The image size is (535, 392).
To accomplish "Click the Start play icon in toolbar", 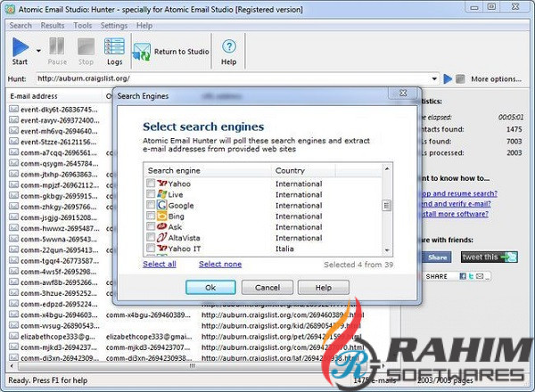I will (x=21, y=46).
